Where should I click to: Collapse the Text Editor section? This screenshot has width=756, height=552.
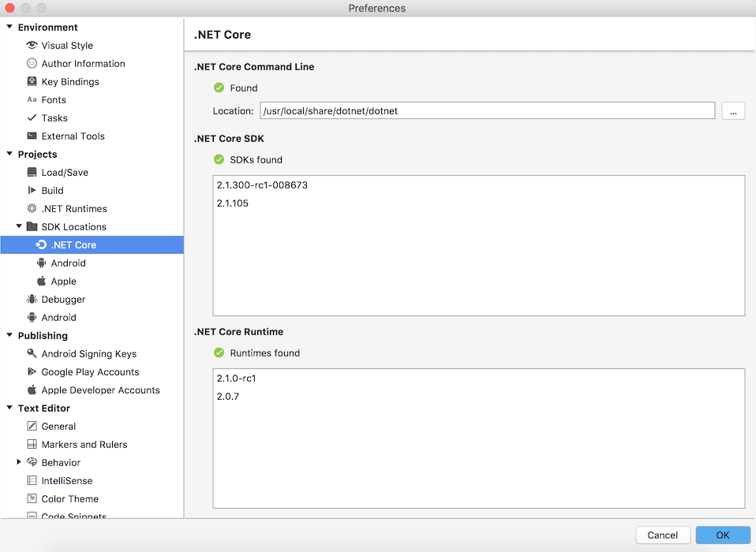pyautogui.click(x=9, y=408)
